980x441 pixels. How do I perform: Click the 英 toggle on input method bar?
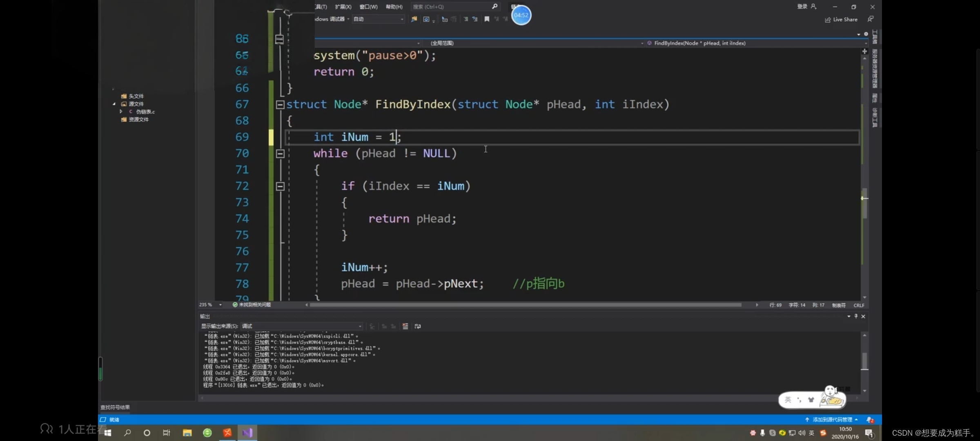tap(788, 400)
